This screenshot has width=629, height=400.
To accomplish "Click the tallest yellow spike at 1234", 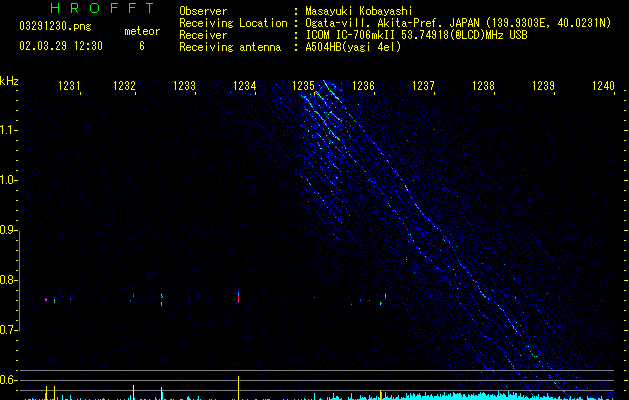I will click(x=238, y=388).
